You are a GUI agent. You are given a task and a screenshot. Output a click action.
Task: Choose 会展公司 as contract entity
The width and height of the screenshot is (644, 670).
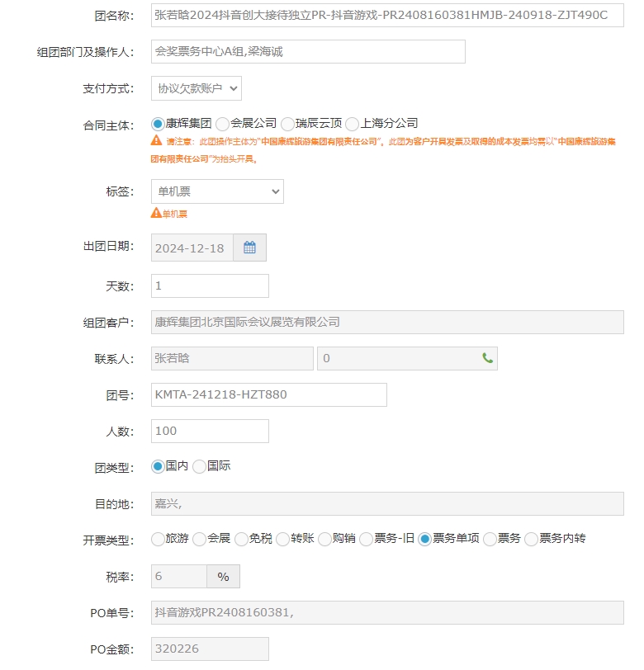coord(222,124)
